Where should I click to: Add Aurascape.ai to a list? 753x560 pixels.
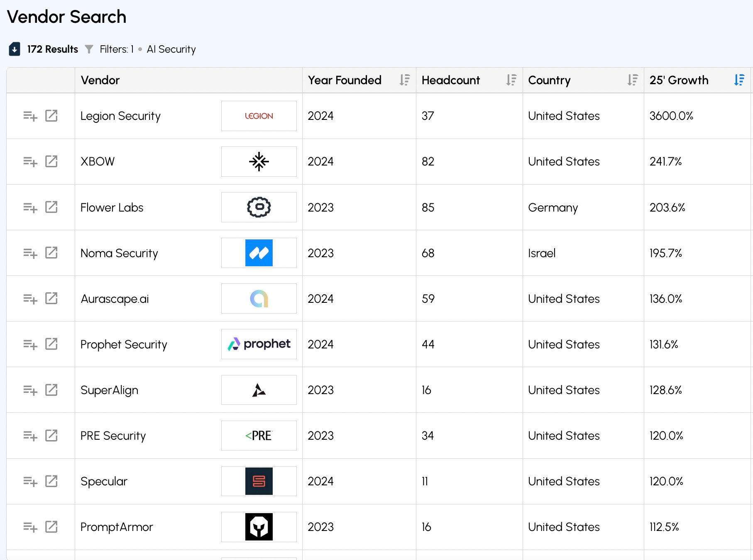click(30, 298)
